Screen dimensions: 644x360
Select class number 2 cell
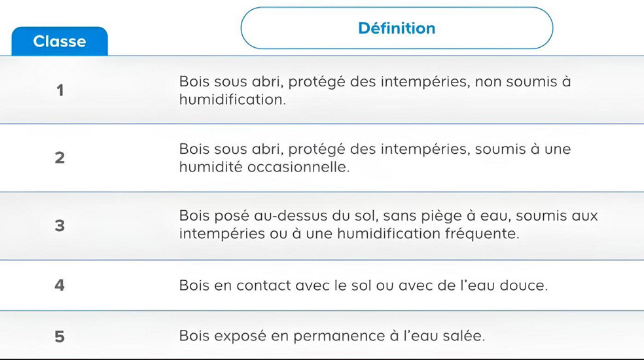tap(60, 158)
